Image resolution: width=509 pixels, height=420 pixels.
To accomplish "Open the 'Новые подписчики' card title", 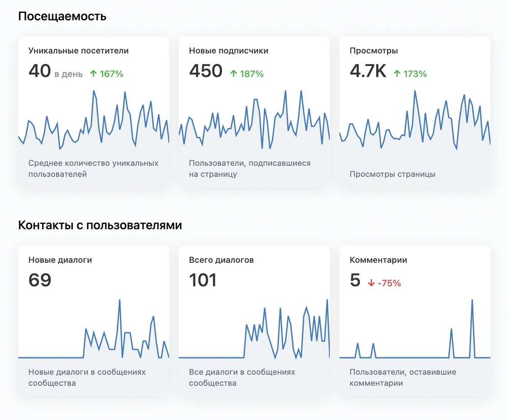I will pyautogui.click(x=229, y=51).
